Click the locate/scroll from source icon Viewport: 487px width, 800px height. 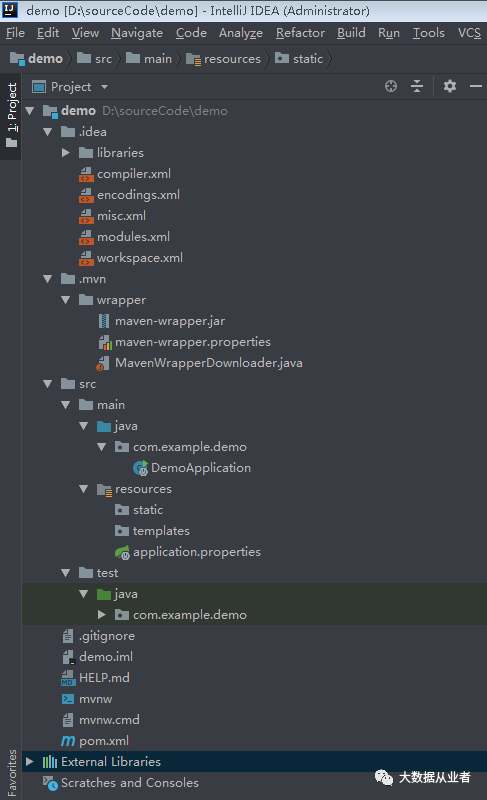(x=391, y=86)
